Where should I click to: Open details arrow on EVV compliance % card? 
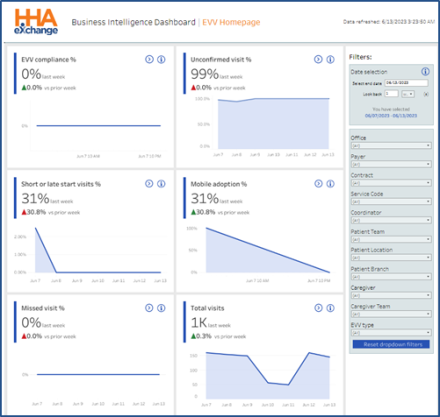click(x=149, y=59)
